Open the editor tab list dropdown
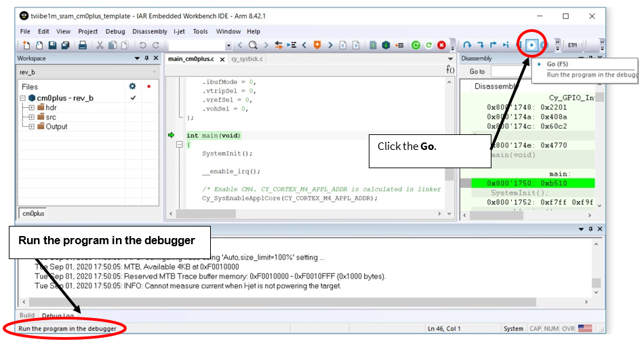 click(x=450, y=59)
